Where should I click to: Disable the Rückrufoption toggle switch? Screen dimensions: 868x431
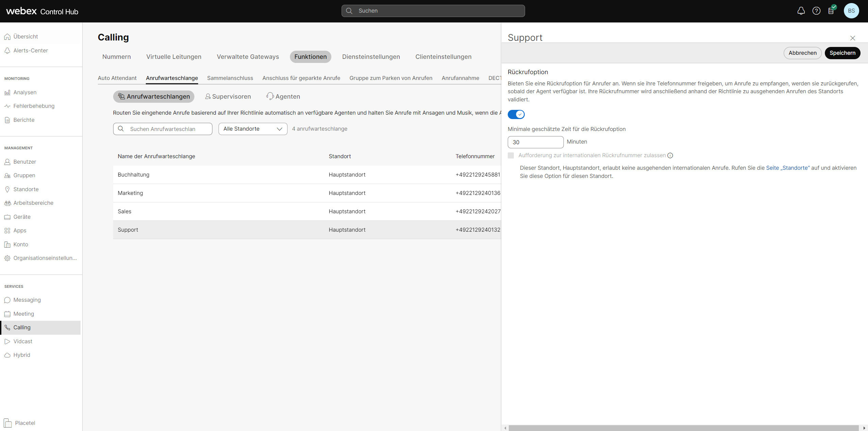(516, 114)
